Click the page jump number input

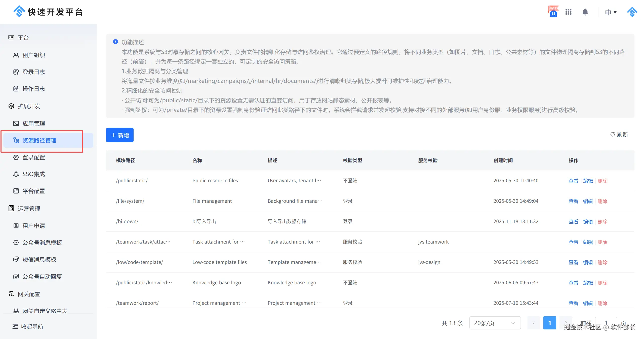(606, 323)
